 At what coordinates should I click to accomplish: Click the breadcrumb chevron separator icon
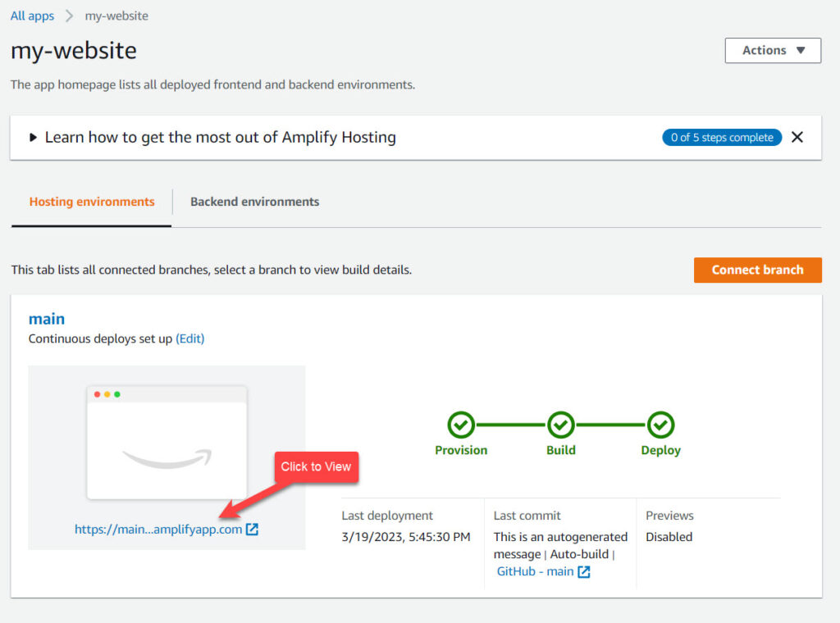(x=69, y=16)
